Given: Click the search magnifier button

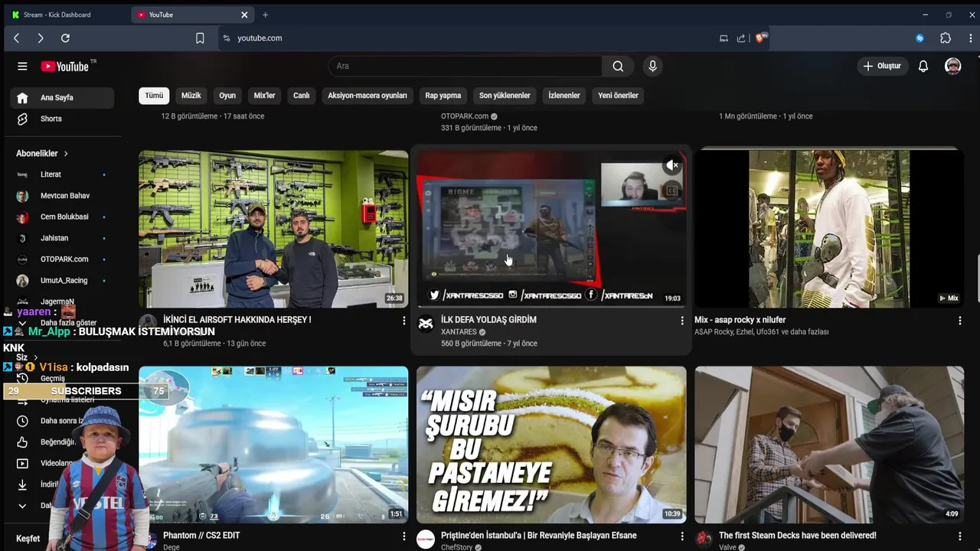Looking at the screenshot, I should [618, 67].
